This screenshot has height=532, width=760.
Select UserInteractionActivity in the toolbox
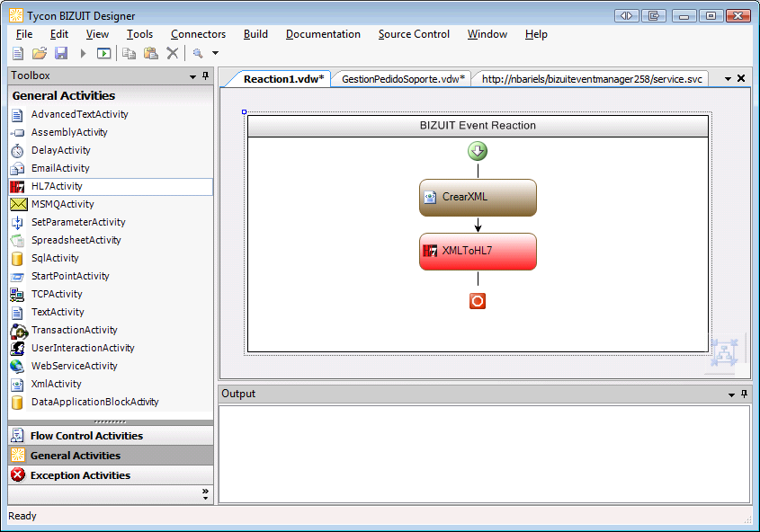pos(111,348)
